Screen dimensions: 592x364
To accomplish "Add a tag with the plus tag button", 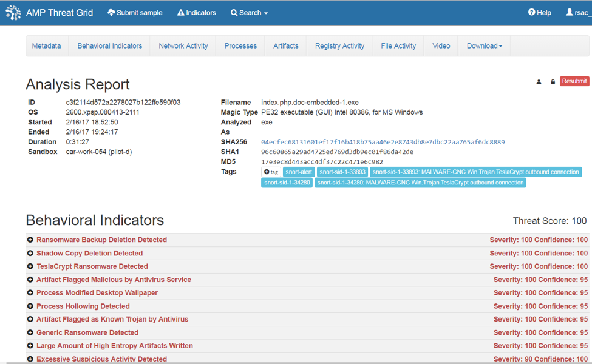I will 271,172.
